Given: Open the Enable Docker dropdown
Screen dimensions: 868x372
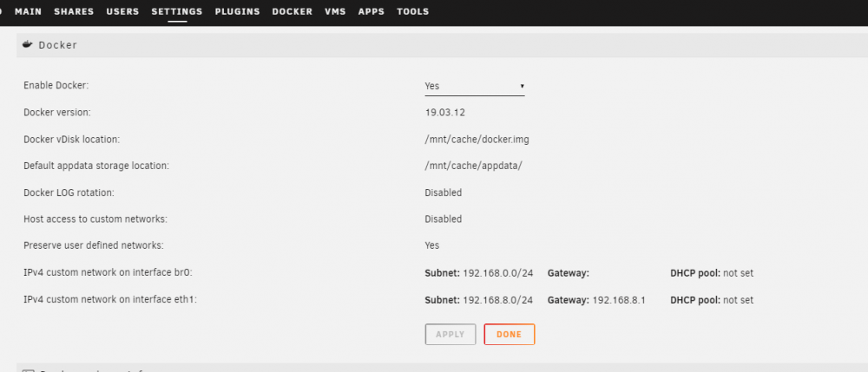Looking at the screenshot, I should 475,86.
